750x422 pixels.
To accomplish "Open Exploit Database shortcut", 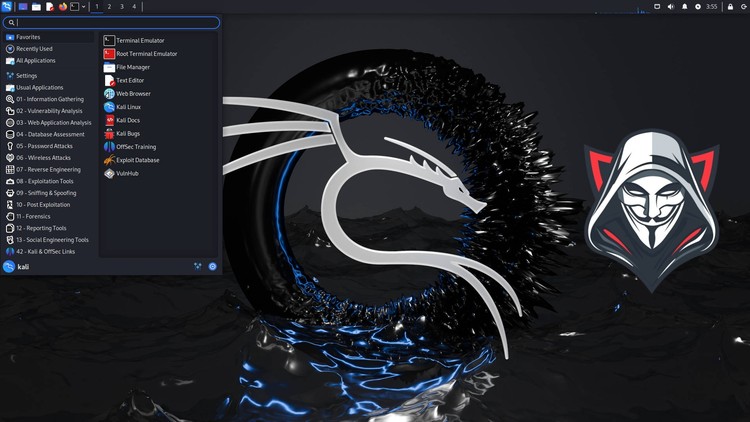I will click(137, 160).
